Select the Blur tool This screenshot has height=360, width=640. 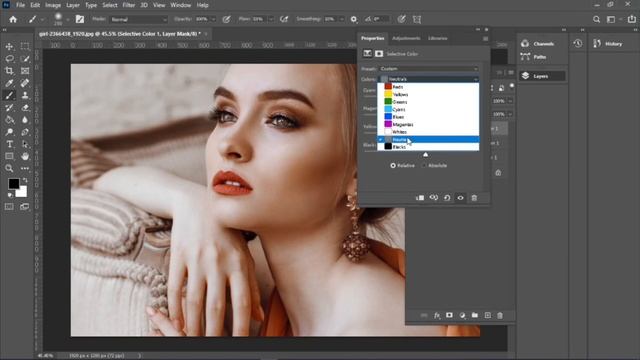(x=25, y=120)
